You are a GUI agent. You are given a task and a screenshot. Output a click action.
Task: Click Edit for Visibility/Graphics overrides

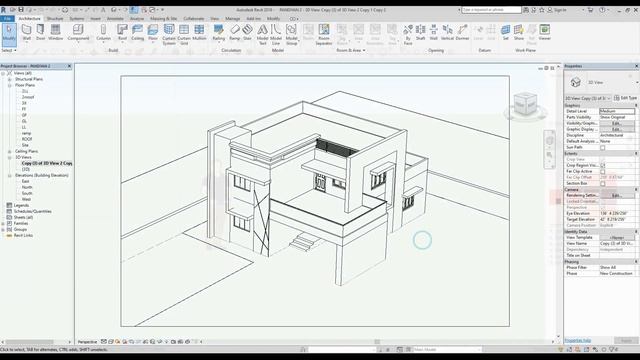tap(617, 123)
